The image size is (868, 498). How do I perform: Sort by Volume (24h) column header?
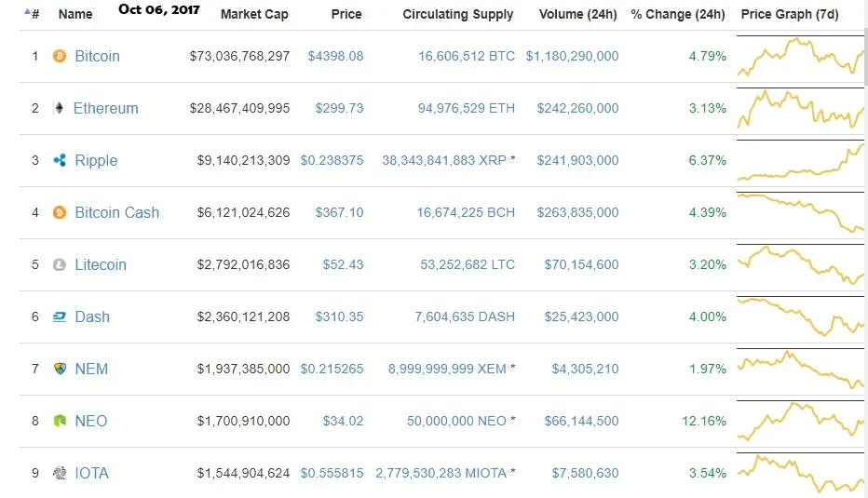(578, 14)
